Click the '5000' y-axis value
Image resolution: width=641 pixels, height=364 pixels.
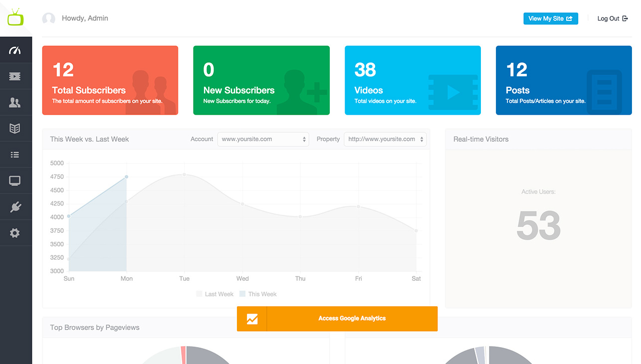pyautogui.click(x=57, y=163)
